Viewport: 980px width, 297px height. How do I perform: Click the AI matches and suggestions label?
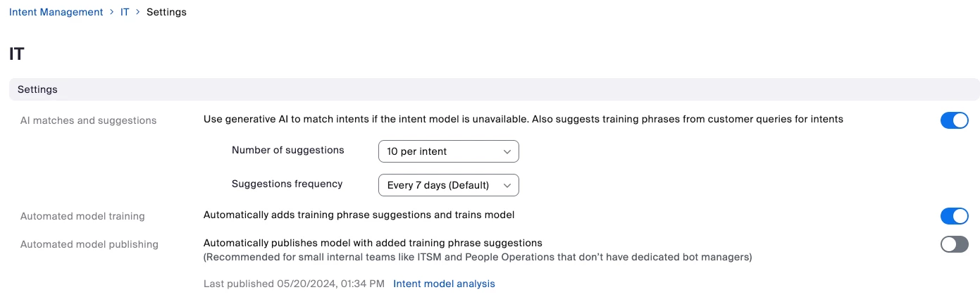click(88, 120)
